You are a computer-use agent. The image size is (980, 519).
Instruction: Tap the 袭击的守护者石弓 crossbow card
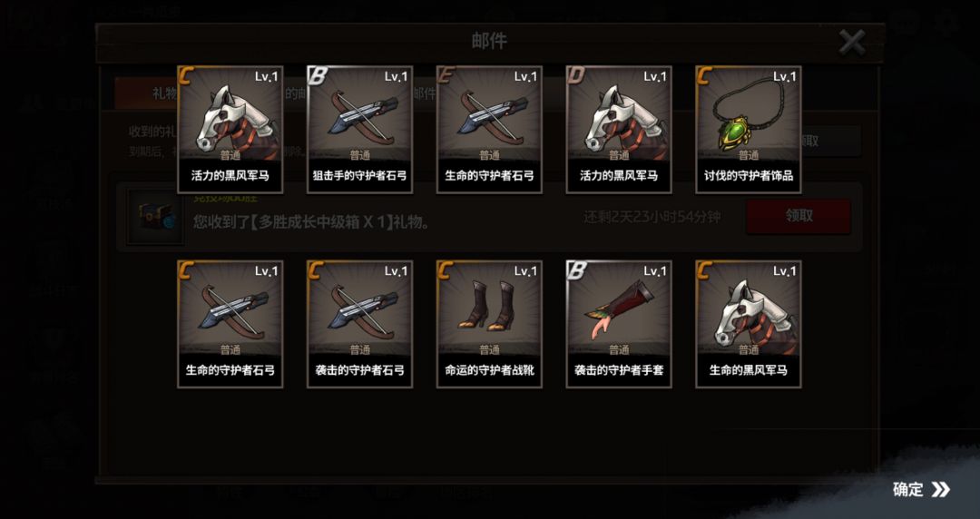point(359,324)
